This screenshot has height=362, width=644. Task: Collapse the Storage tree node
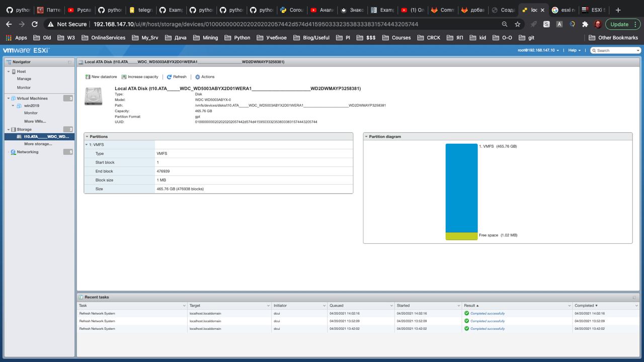pyautogui.click(x=9, y=129)
